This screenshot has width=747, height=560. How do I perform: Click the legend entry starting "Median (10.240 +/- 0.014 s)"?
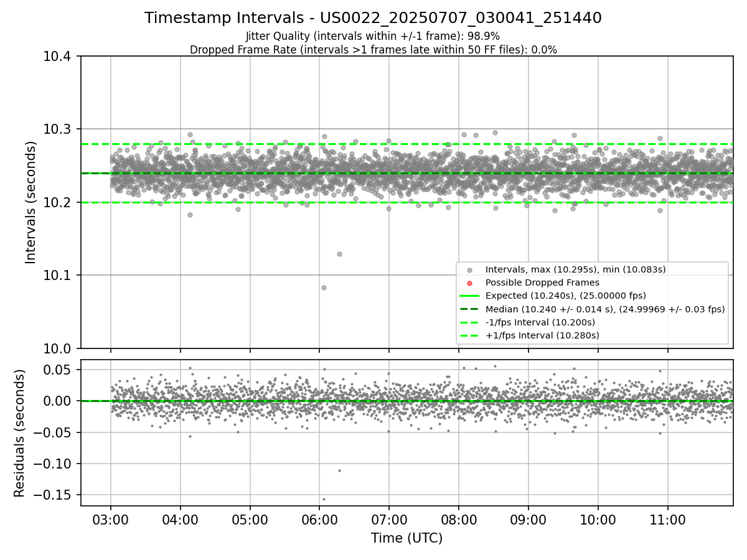(x=605, y=309)
